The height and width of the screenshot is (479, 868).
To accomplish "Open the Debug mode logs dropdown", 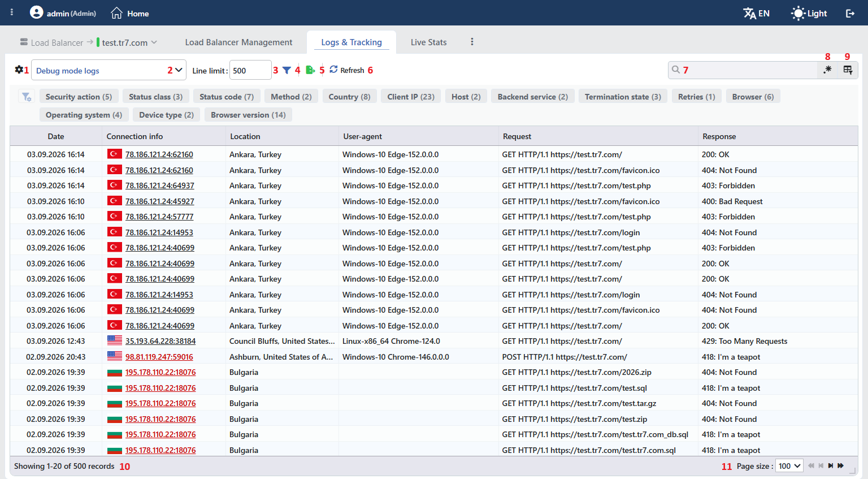I will (108, 70).
